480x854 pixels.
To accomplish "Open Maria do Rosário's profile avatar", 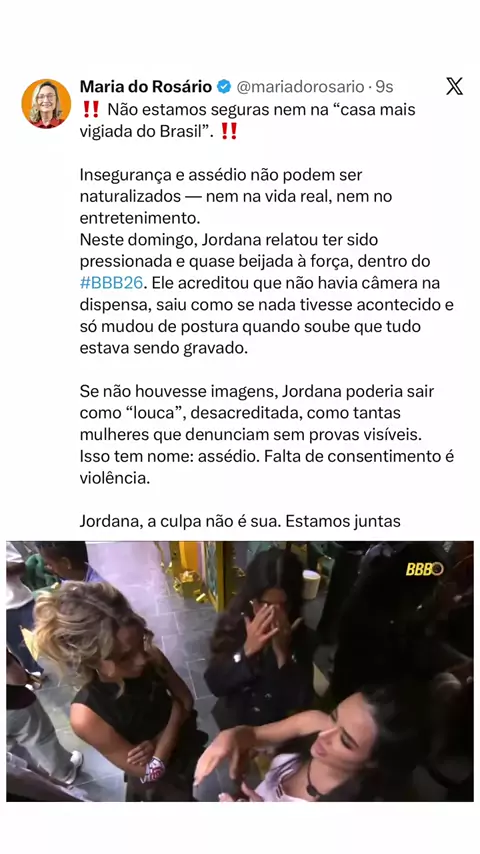I will pyautogui.click(x=46, y=103).
